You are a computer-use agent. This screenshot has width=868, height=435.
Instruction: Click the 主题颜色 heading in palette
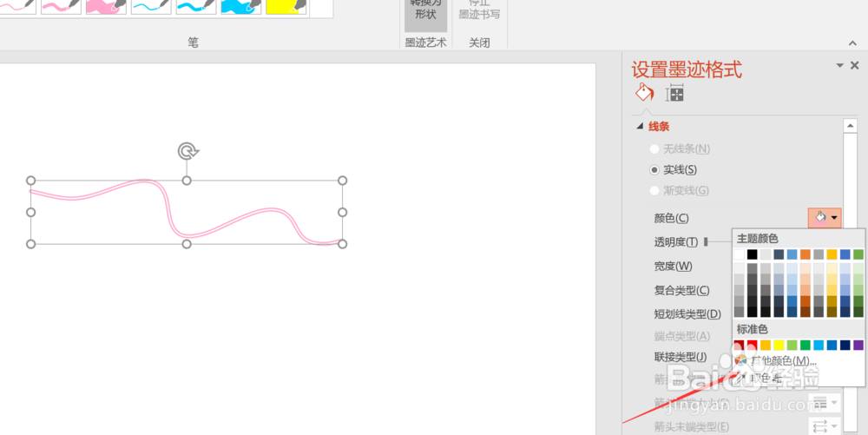pos(757,239)
